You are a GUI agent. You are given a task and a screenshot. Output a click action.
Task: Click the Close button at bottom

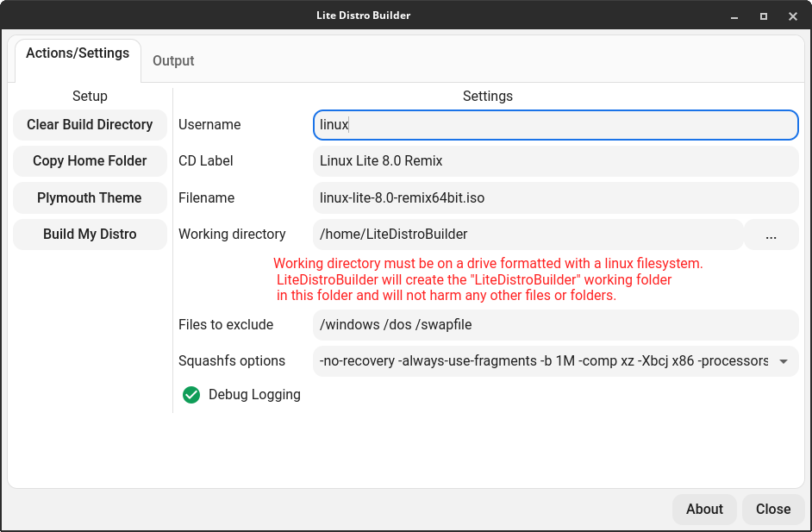coord(773,510)
